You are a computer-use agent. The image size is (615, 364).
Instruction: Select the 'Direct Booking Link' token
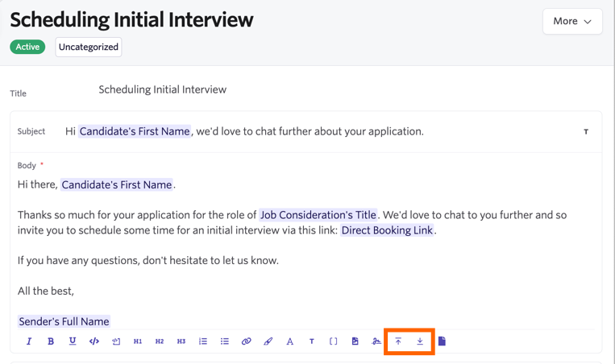point(387,230)
